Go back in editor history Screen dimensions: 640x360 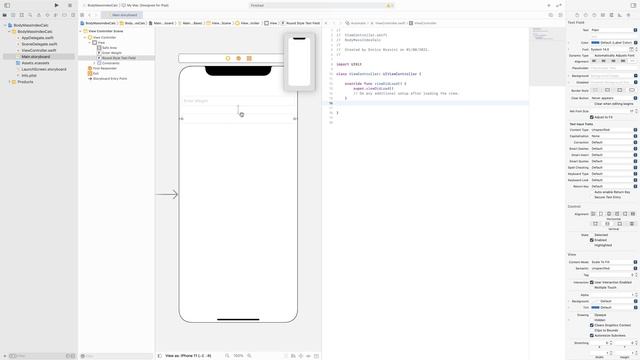pos(89,15)
